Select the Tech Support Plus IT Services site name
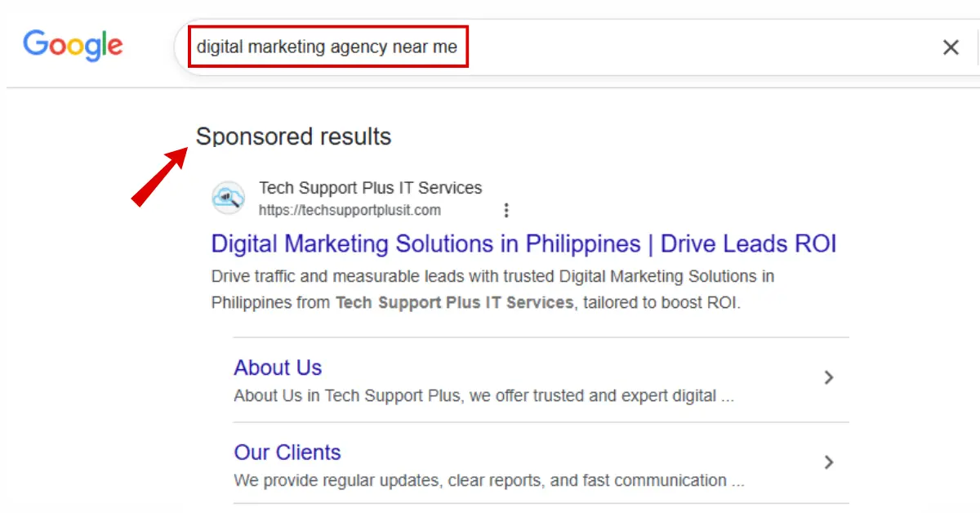The image size is (980, 513). point(370,188)
